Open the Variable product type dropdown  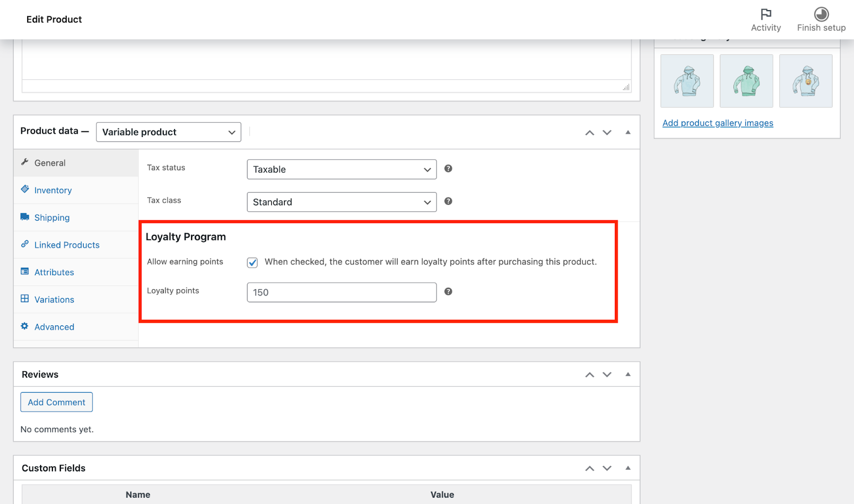point(168,132)
